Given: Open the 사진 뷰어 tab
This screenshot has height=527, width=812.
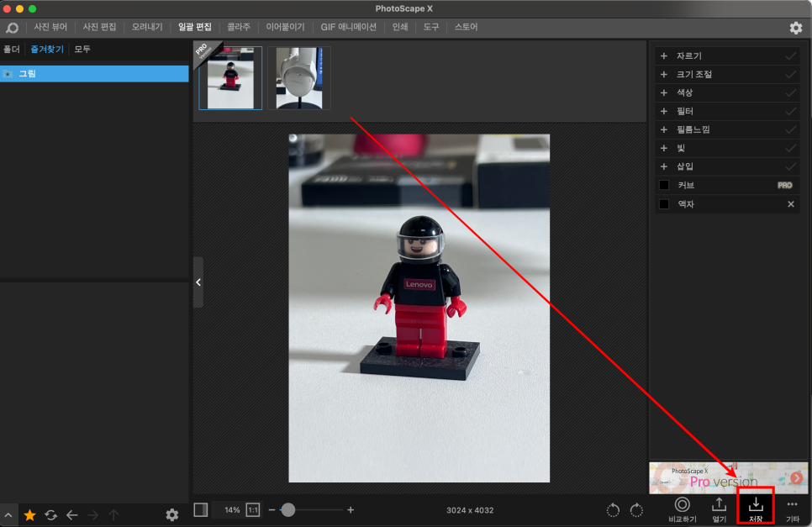Looking at the screenshot, I should [50, 27].
